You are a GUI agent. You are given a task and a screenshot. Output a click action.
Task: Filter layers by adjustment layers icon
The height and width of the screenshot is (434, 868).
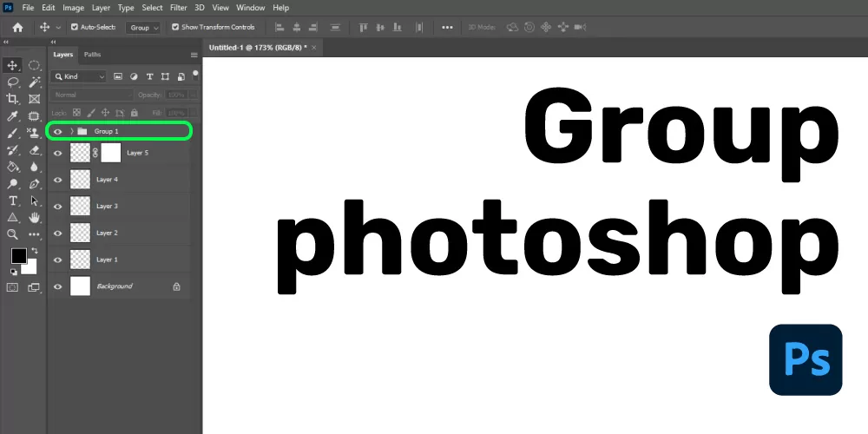tap(134, 76)
